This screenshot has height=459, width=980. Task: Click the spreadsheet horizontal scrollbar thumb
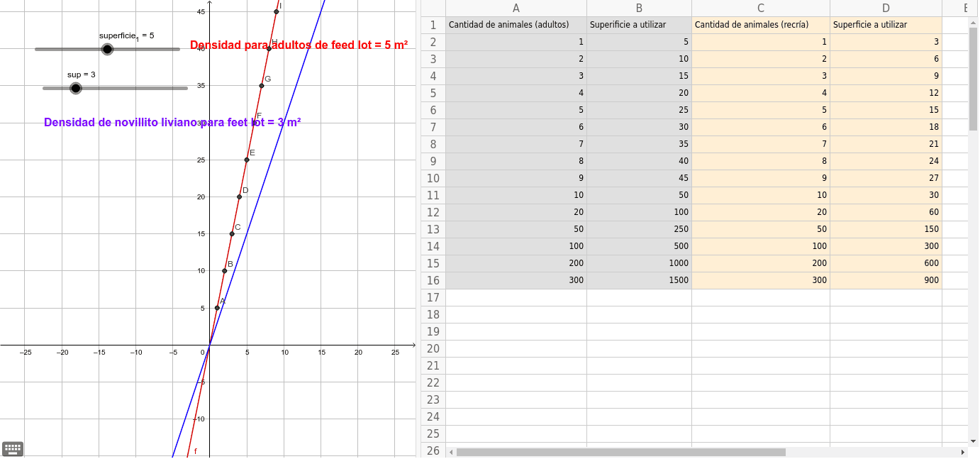coord(621,452)
